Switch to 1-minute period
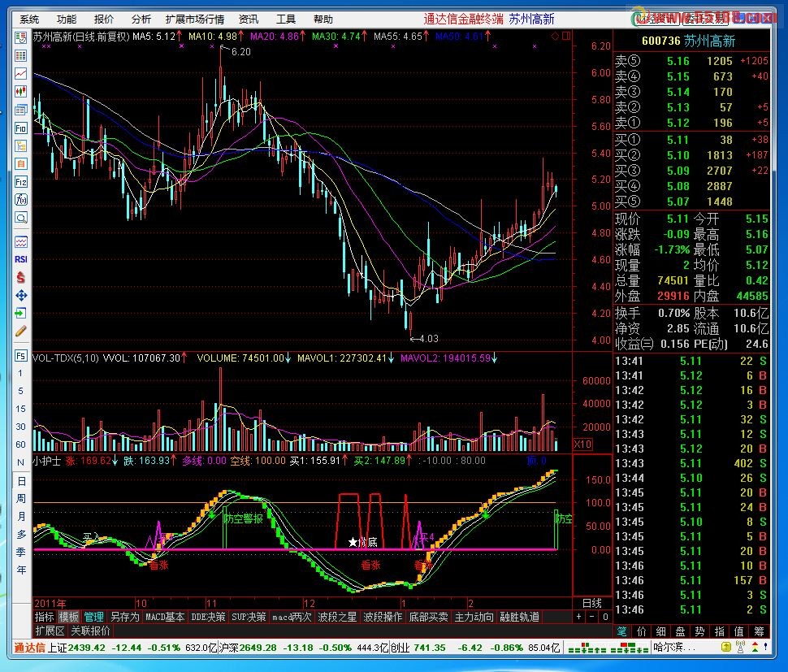788x672 pixels. (x=20, y=373)
